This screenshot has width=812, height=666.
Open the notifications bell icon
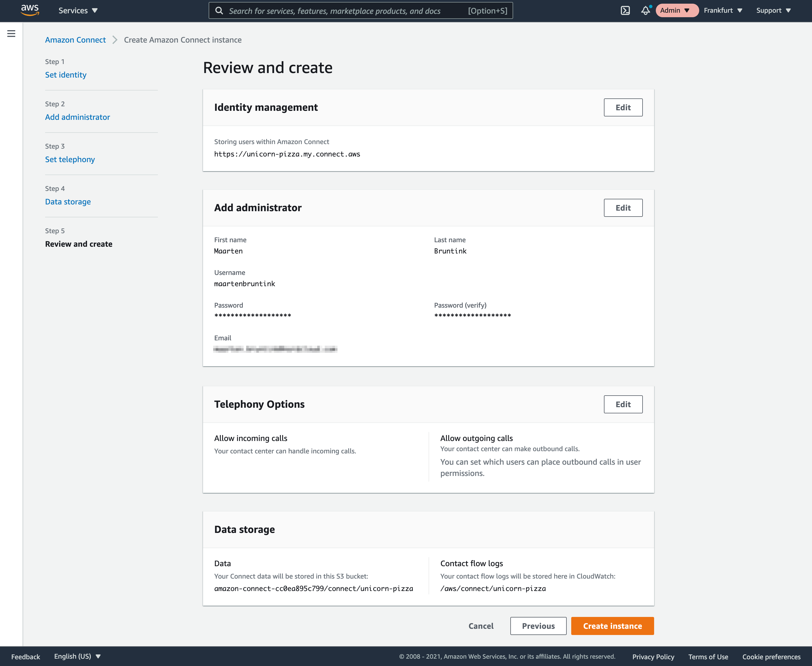click(x=646, y=10)
